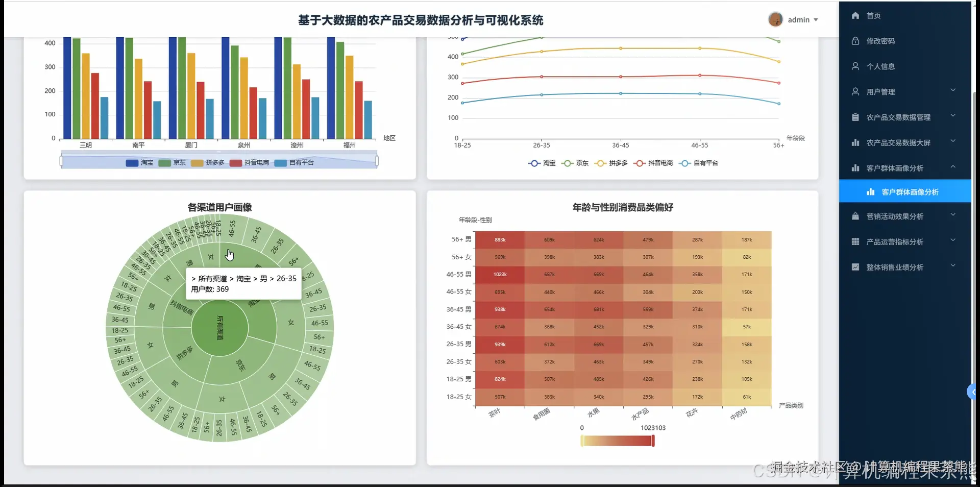Screen dimensions: 980x487
Task: Toggle 淘宝 series in bar chart legend
Action: [x=139, y=163]
